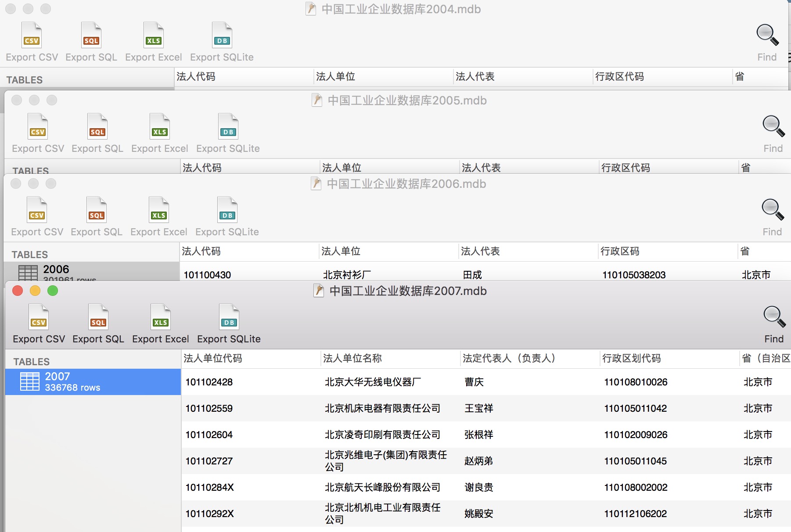The image size is (791, 532).
Task: Click Export Excel in the 2005.mdb window
Action: pyautogui.click(x=159, y=133)
